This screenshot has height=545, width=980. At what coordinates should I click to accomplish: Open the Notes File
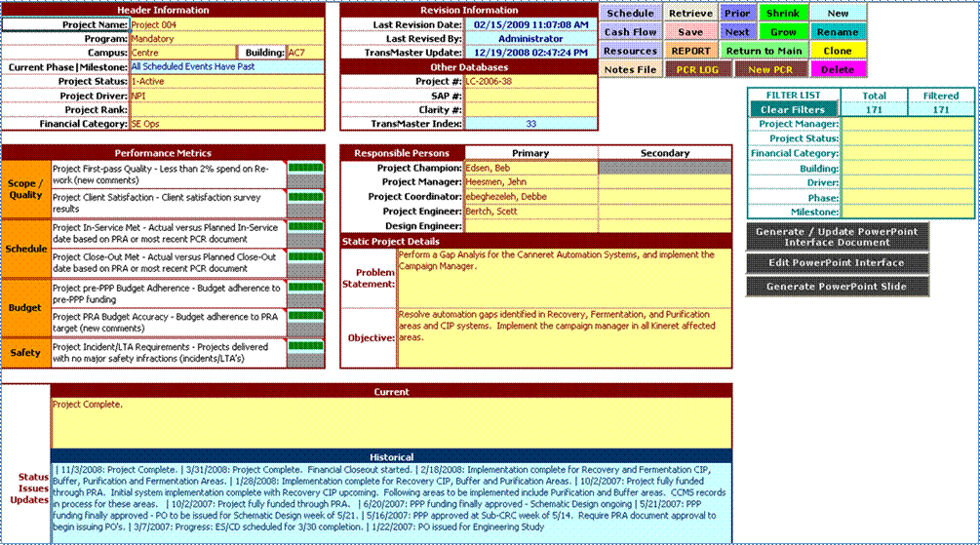coord(630,69)
